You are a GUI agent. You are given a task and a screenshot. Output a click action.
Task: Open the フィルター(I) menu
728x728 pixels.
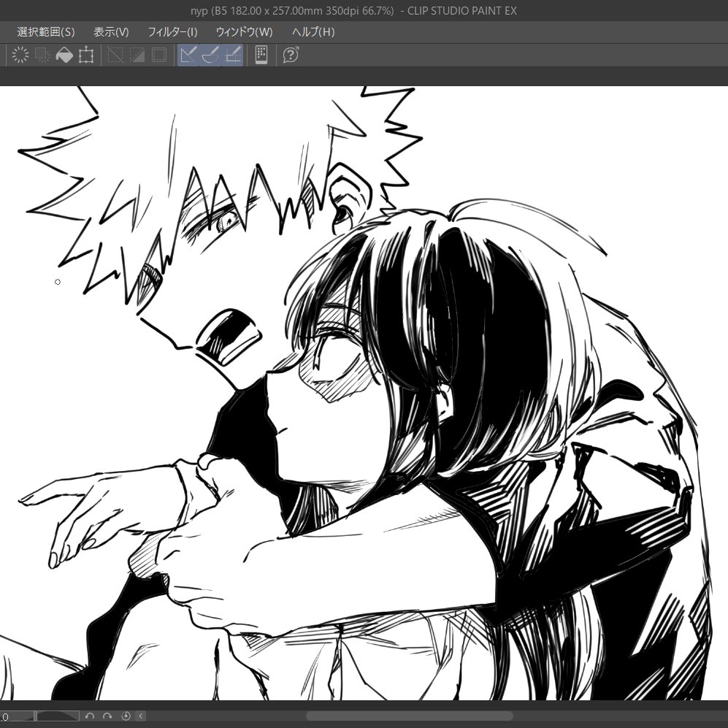tap(172, 31)
